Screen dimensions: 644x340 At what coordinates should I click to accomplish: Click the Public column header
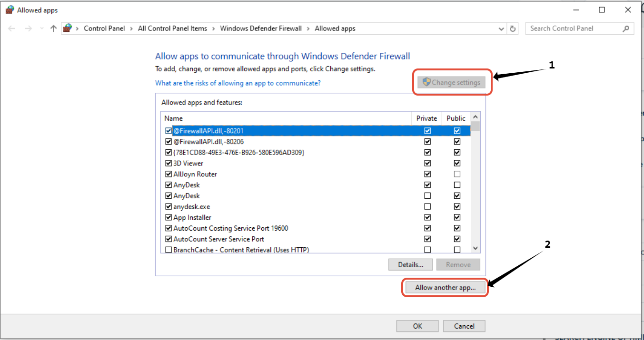tap(456, 118)
